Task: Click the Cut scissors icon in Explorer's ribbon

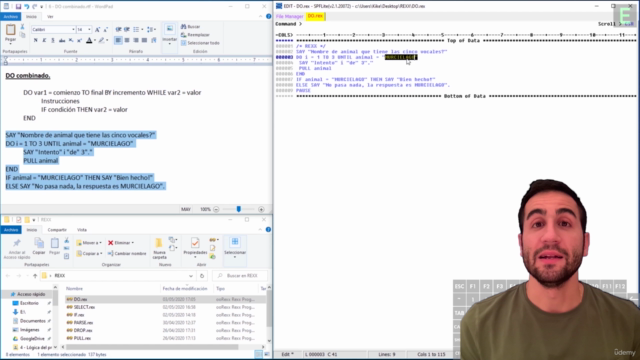Action: point(67,240)
